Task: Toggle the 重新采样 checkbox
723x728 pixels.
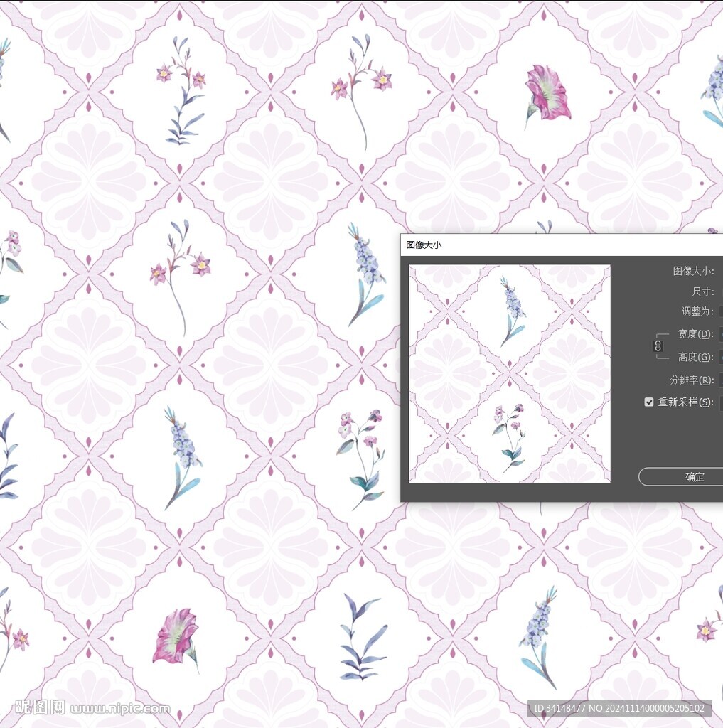Action: click(648, 402)
